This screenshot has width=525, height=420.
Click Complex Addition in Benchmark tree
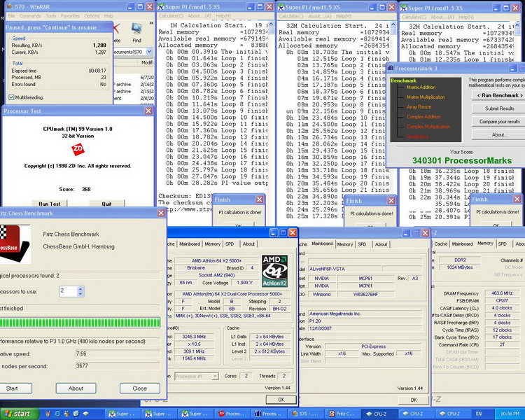point(423,117)
